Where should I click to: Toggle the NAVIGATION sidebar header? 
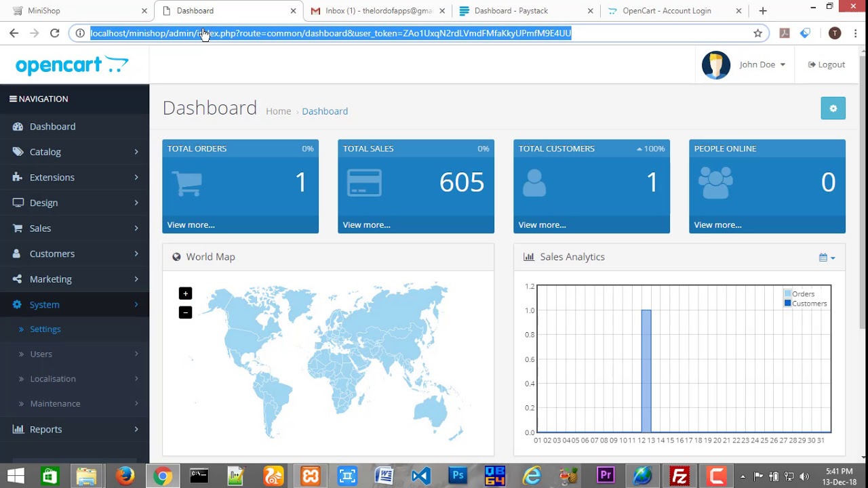click(39, 99)
